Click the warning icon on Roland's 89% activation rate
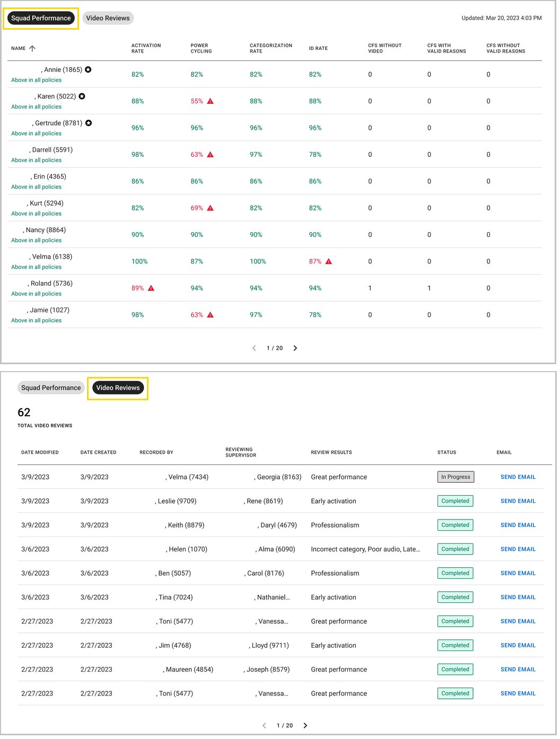 click(x=152, y=288)
